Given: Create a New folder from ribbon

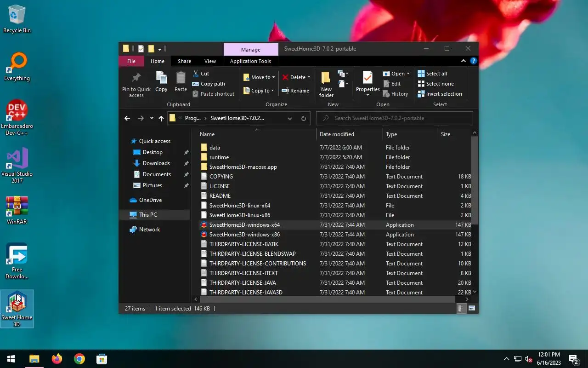Looking at the screenshot, I should coord(326,85).
